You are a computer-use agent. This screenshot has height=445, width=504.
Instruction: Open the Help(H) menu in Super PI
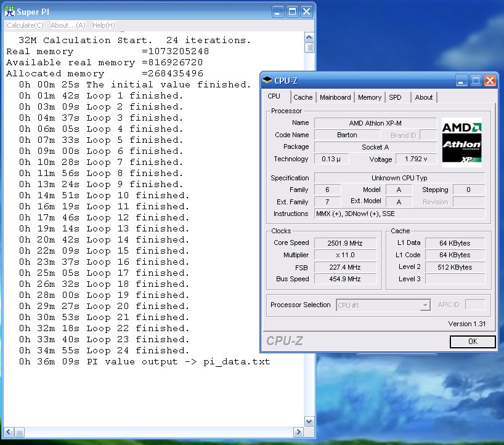[x=104, y=25]
